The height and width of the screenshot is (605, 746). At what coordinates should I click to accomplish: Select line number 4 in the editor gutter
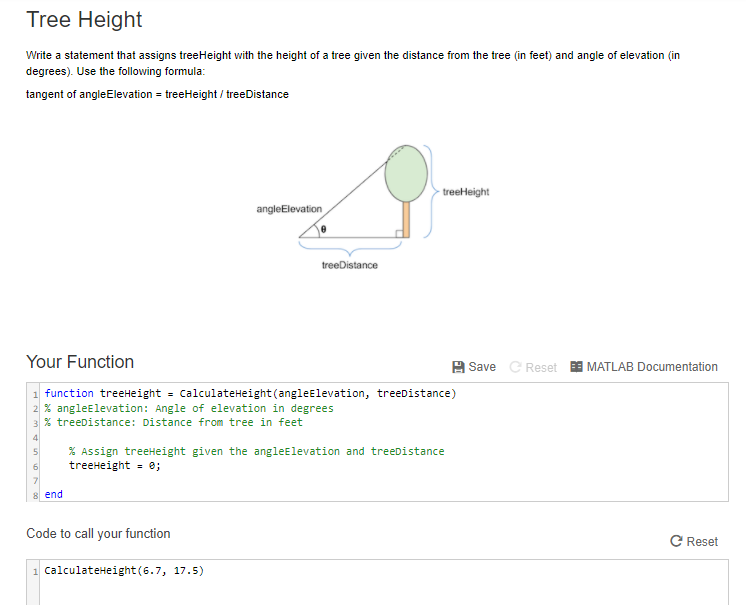(35, 437)
